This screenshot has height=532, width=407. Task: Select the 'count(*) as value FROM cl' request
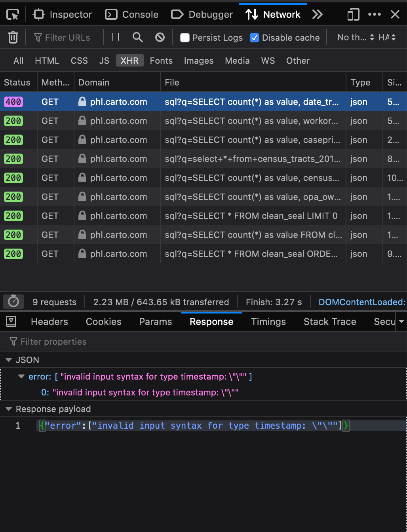(x=203, y=235)
